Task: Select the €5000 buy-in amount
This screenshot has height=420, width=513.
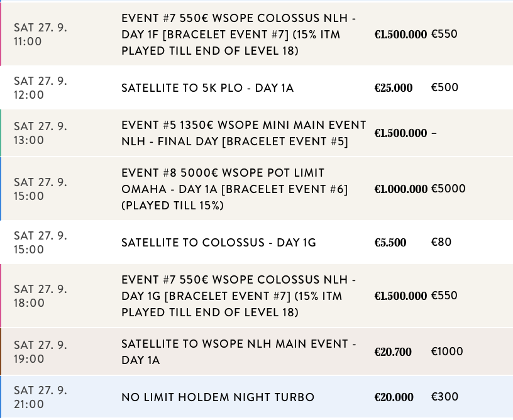Action: pos(448,189)
